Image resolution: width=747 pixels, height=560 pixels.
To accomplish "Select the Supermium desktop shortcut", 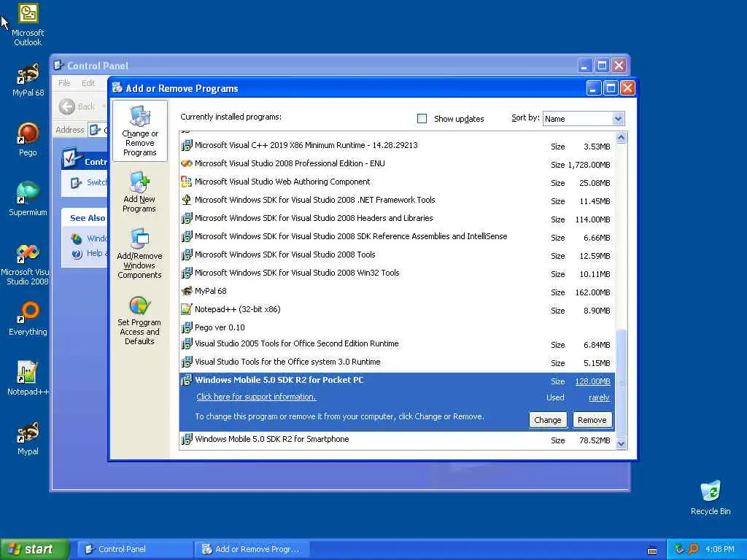I will pos(28,199).
